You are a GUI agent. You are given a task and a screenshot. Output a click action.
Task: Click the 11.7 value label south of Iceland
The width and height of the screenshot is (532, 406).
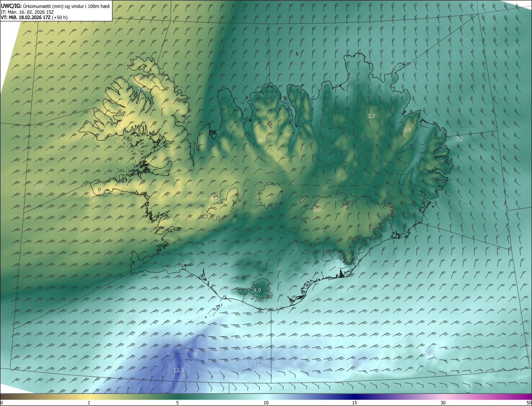[259, 363]
